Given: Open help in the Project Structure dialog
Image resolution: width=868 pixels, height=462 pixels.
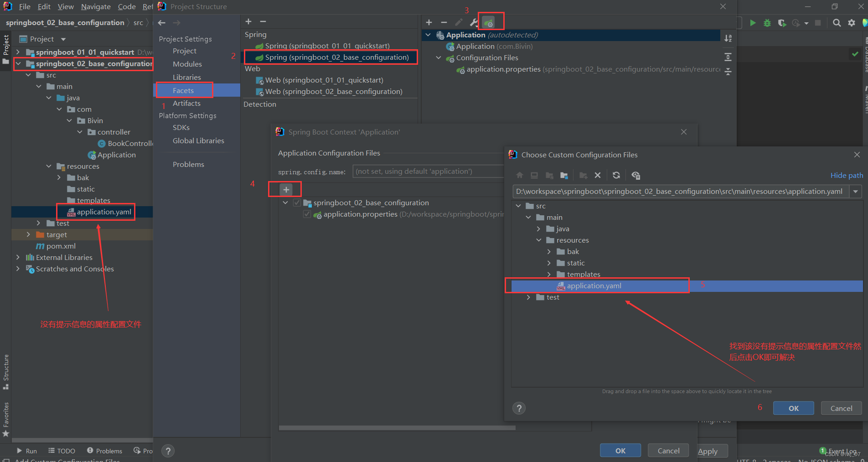Looking at the screenshot, I should pyautogui.click(x=168, y=451).
